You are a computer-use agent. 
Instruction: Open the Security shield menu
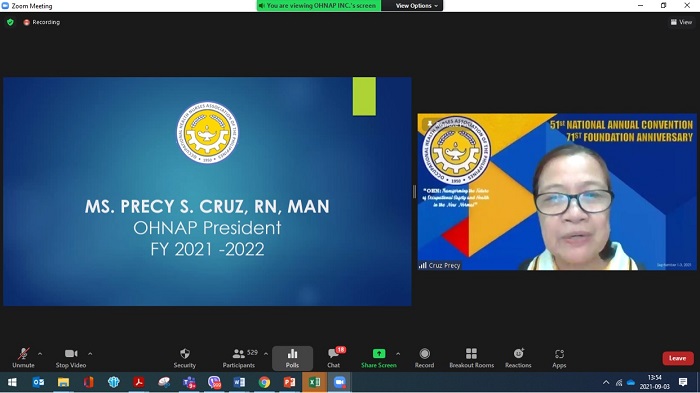click(184, 358)
